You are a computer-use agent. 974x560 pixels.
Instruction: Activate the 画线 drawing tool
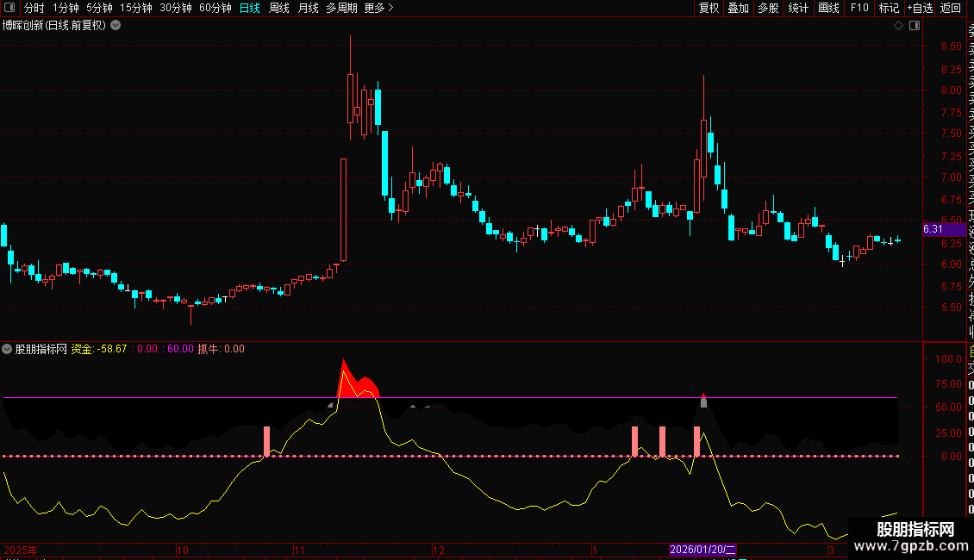click(x=828, y=8)
